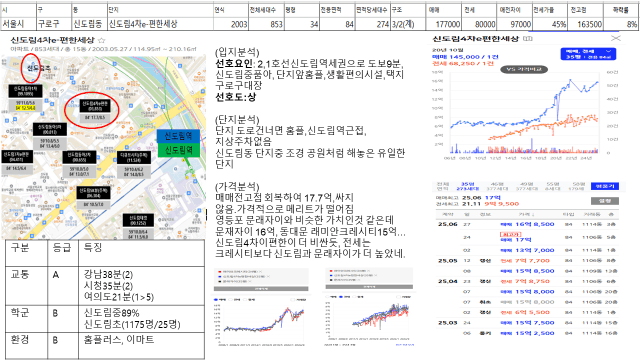Open the 매매, 전세 35평 dropdown
This screenshot has height=360, width=640.
coord(588,54)
